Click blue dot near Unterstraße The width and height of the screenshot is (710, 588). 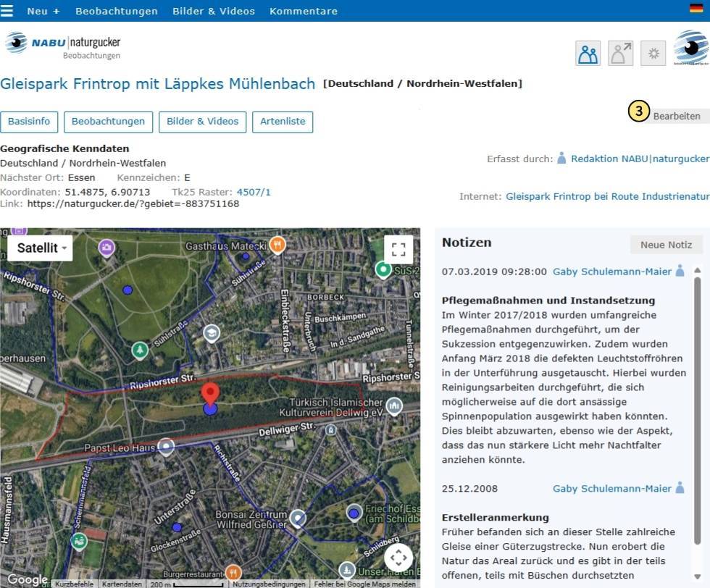(x=177, y=527)
